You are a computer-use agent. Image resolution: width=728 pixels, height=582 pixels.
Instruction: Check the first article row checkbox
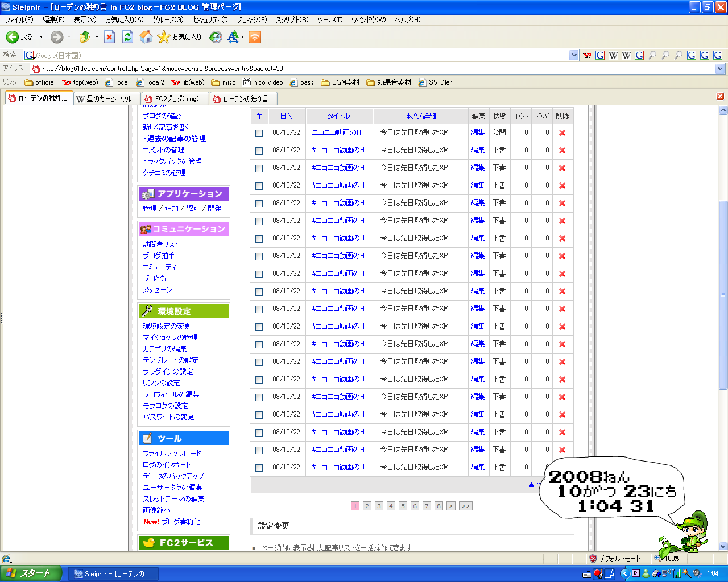click(259, 133)
